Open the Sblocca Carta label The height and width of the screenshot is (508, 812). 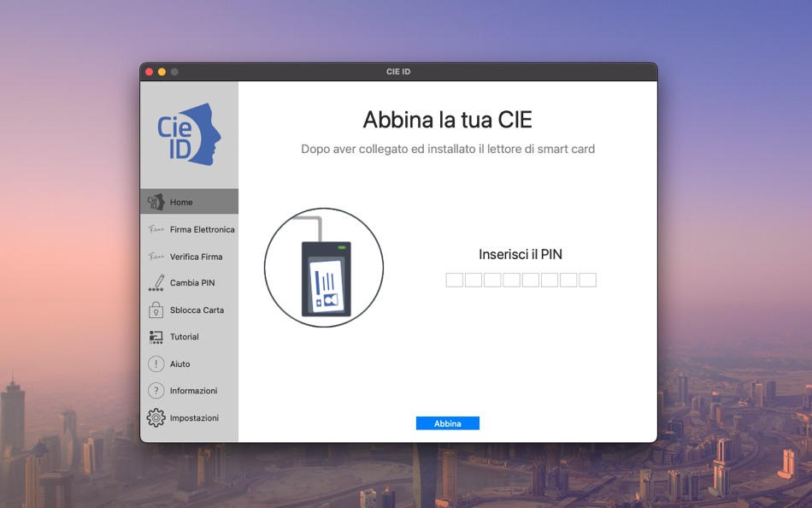click(197, 310)
